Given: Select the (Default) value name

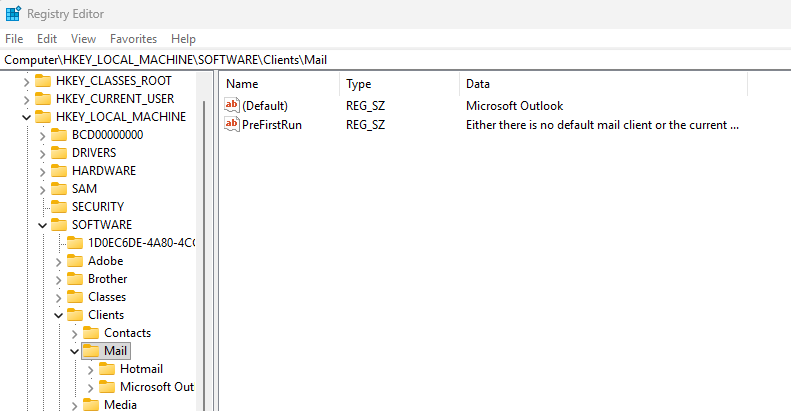Looking at the screenshot, I should [x=265, y=106].
